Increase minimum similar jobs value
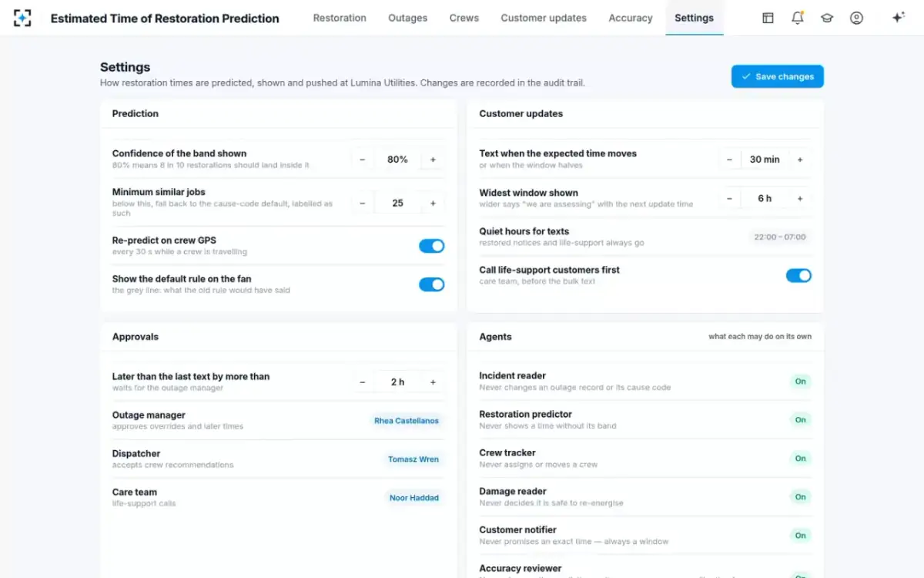The width and height of the screenshot is (924, 578). 433,203
